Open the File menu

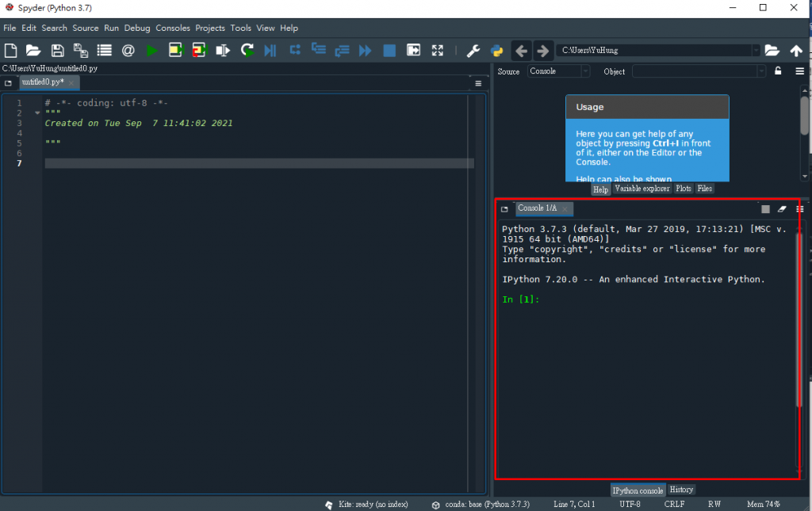click(x=10, y=28)
